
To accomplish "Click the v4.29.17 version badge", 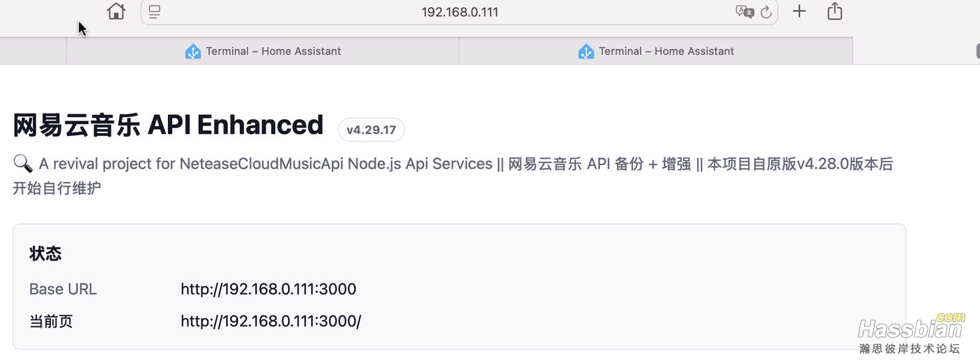I will click(371, 130).
